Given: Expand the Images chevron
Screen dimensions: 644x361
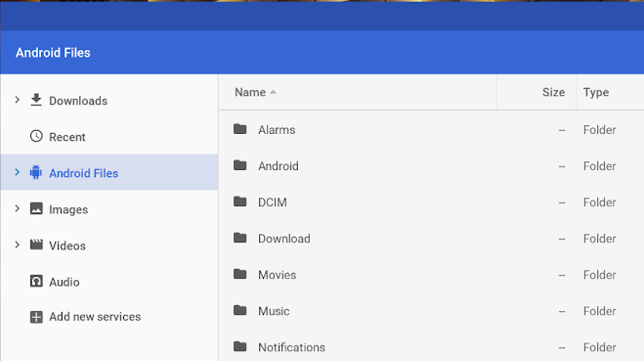Looking at the screenshot, I should pyautogui.click(x=18, y=208).
